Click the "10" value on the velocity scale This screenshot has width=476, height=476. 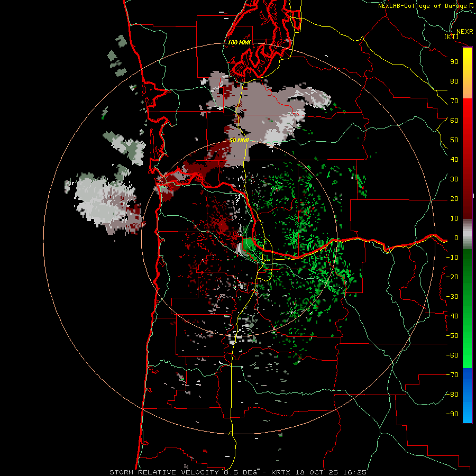click(454, 218)
